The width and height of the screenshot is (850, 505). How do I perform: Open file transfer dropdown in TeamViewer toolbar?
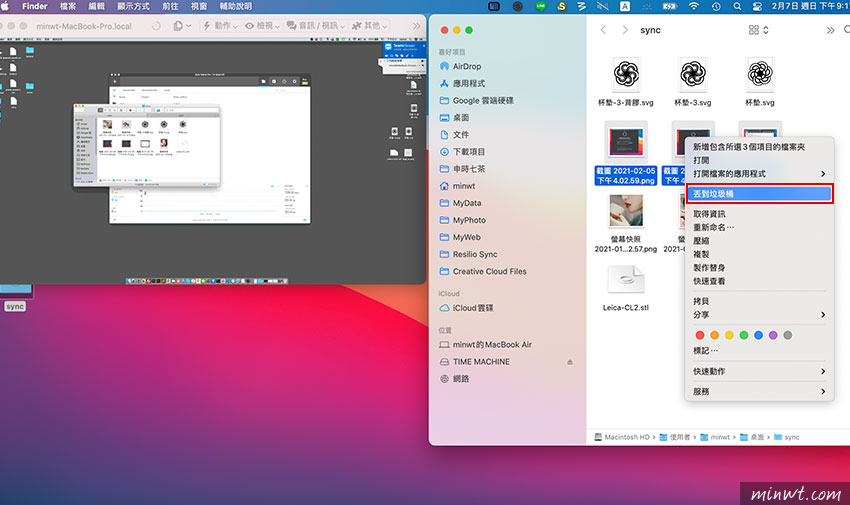coord(182,25)
